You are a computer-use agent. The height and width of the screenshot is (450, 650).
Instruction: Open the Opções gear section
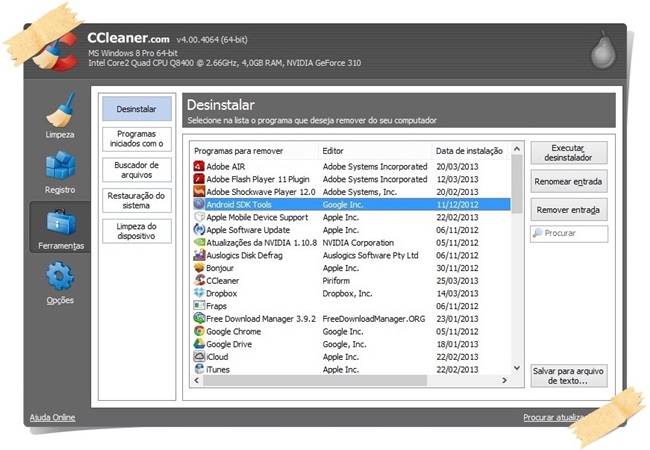pos(61,283)
